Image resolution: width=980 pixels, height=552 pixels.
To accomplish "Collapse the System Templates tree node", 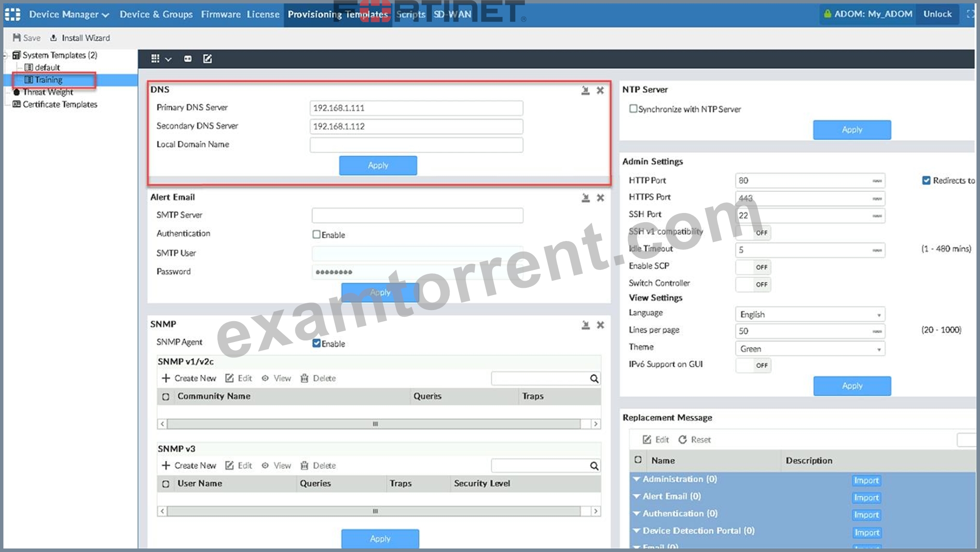I will (x=6, y=55).
